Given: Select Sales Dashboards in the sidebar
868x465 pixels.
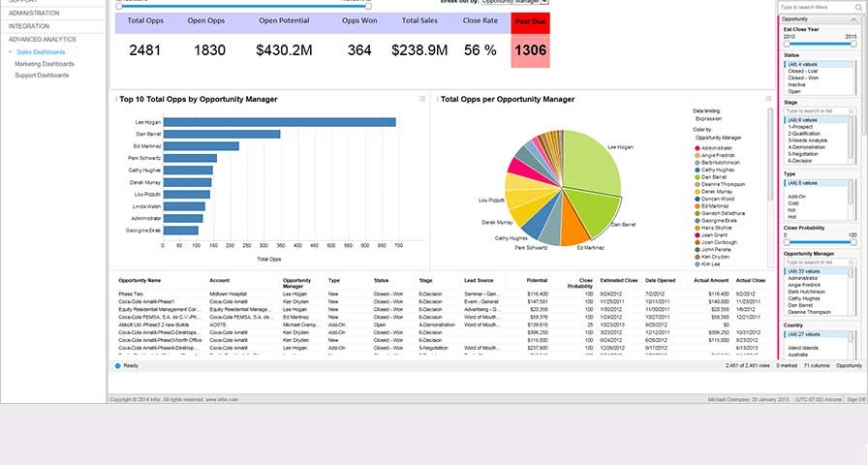Looking at the screenshot, I should pos(41,52).
